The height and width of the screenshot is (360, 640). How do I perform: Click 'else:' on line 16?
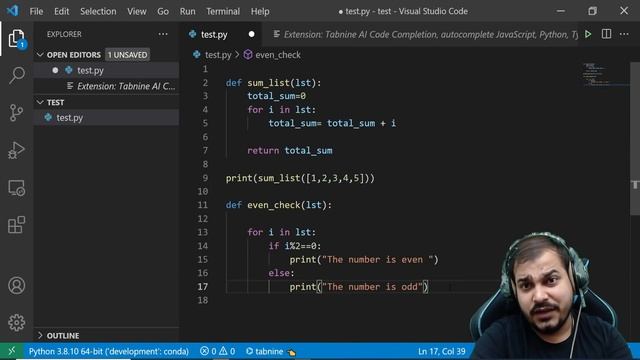(x=281, y=273)
